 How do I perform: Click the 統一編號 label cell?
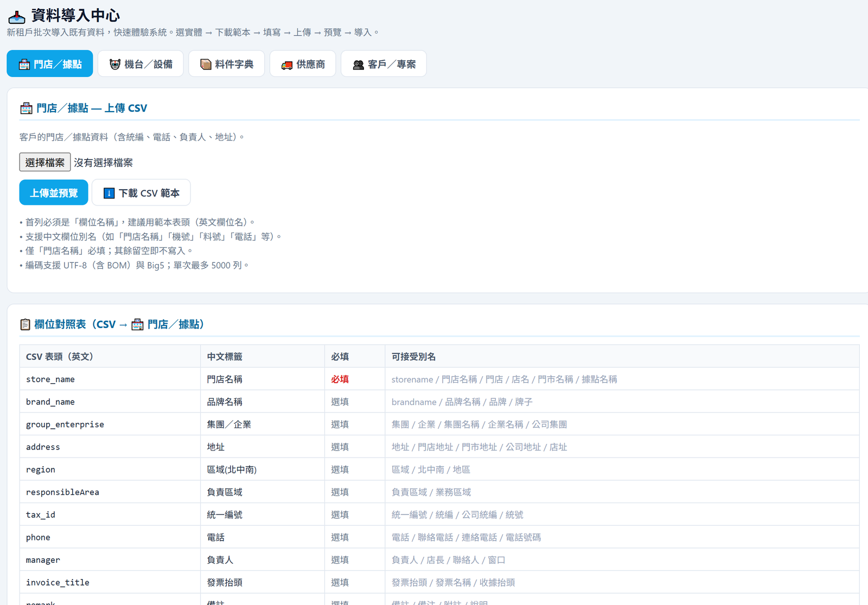(x=263, y=514)
